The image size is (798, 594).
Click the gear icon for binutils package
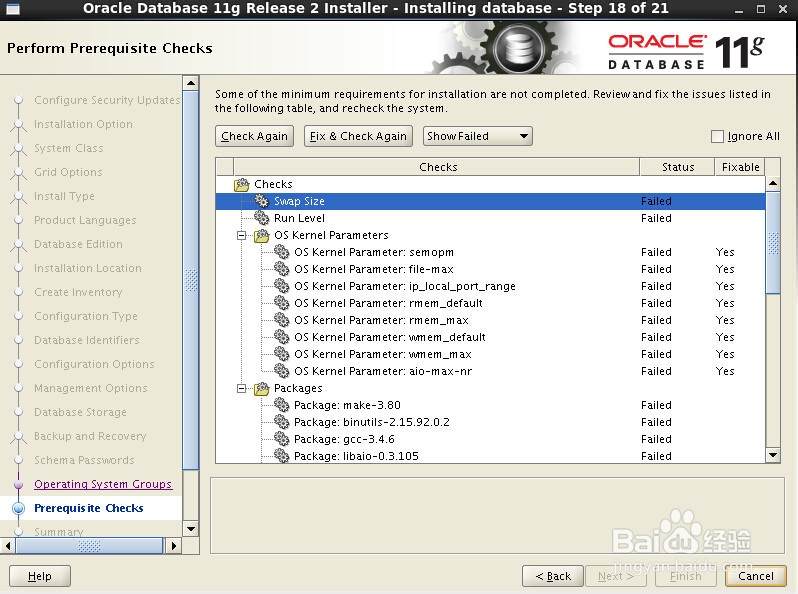coord(281,422)
